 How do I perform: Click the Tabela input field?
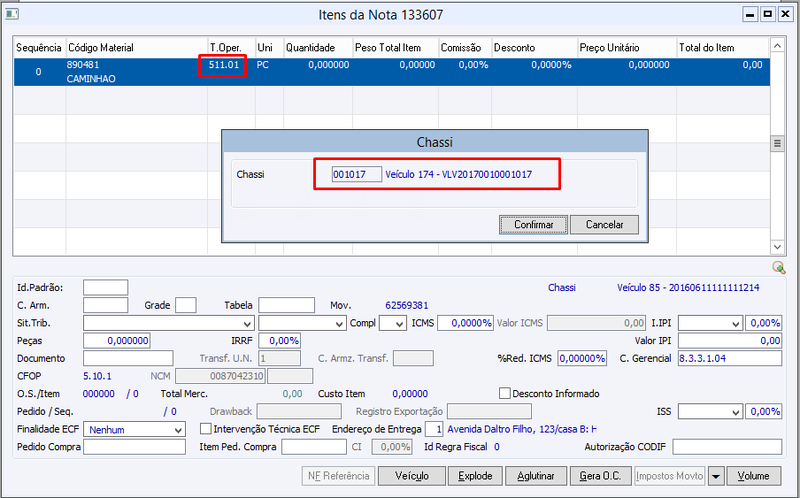click(x=286, y=305)
